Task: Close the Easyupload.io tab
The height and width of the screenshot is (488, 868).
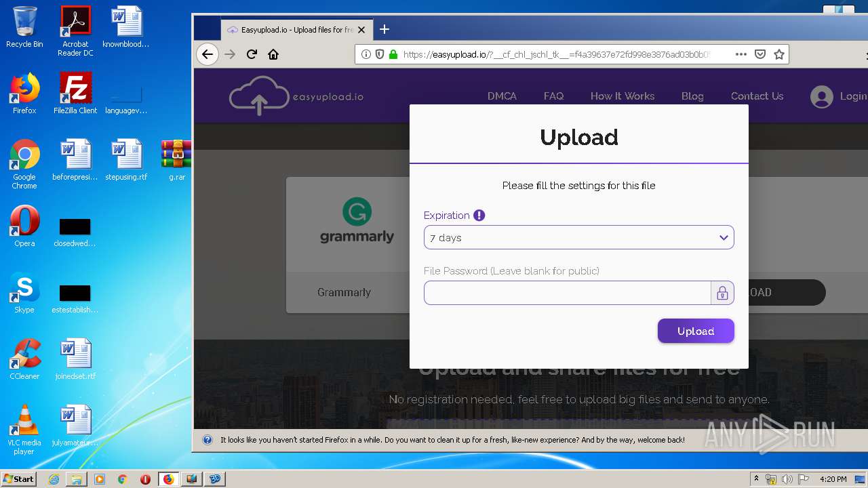Action: (361, 30)
